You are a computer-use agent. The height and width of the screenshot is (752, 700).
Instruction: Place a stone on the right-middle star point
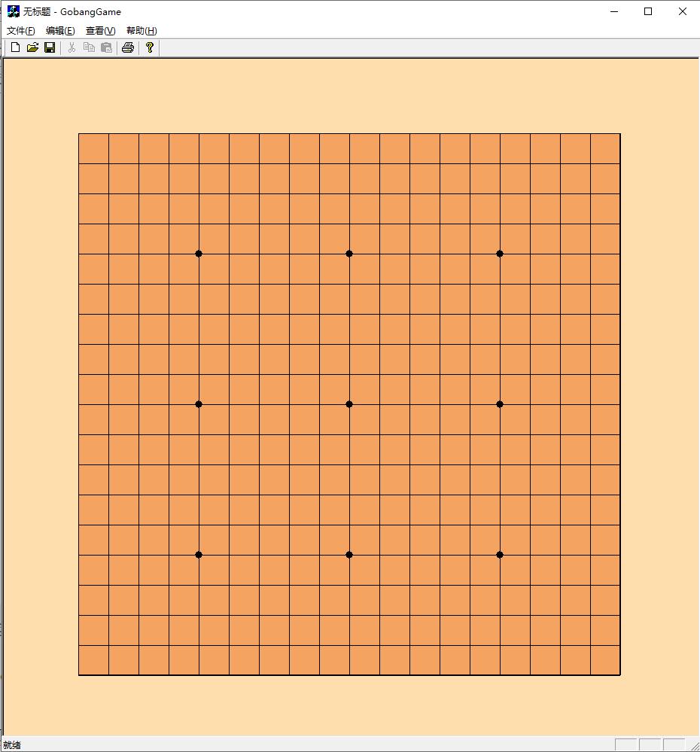(x=500, y=404)
